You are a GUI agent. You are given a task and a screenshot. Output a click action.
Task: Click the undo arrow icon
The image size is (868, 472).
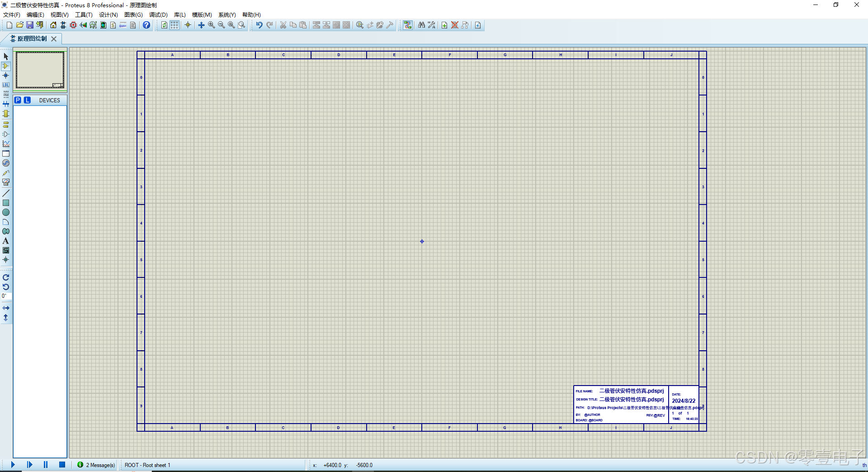point(259,25)
